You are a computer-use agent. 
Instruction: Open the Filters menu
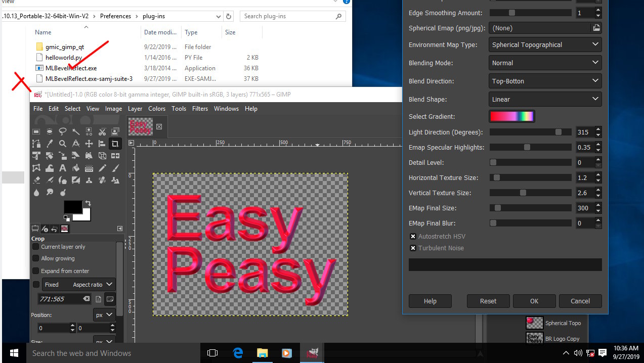pos(200,109)
